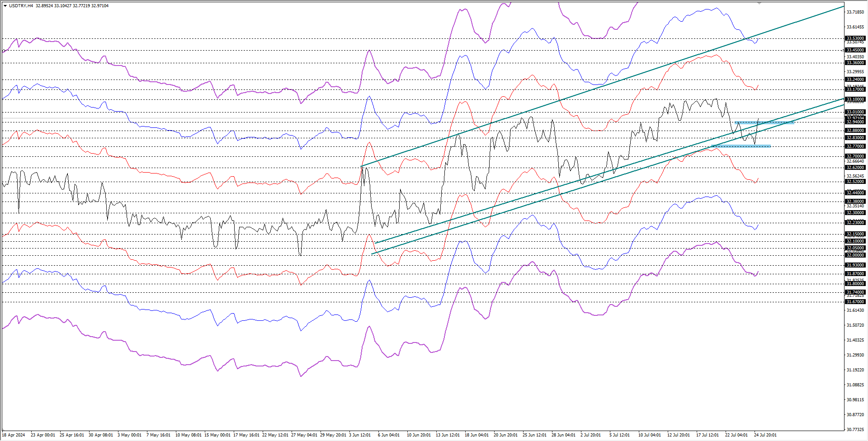Click the 31.93000 price label

pyautogui.click(x=855, y=265)
